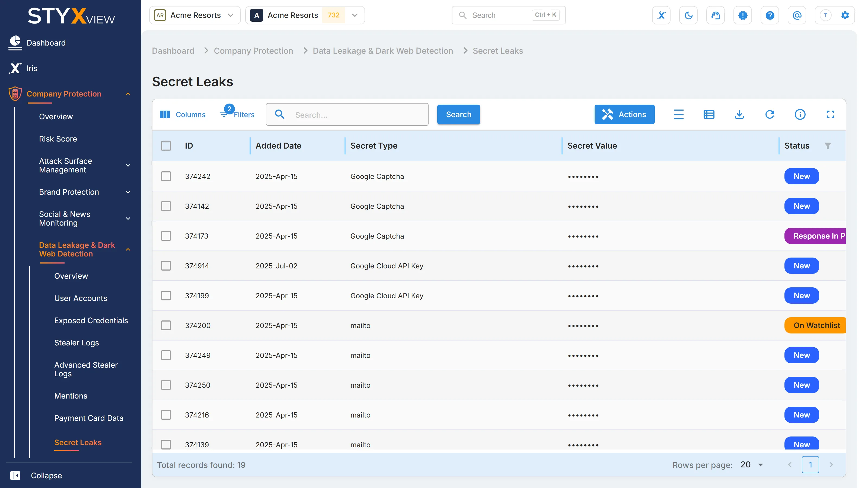This screenshot has height=488, width=868.
Task: Open Payment Card Data in sidebar
Action: 89,418
